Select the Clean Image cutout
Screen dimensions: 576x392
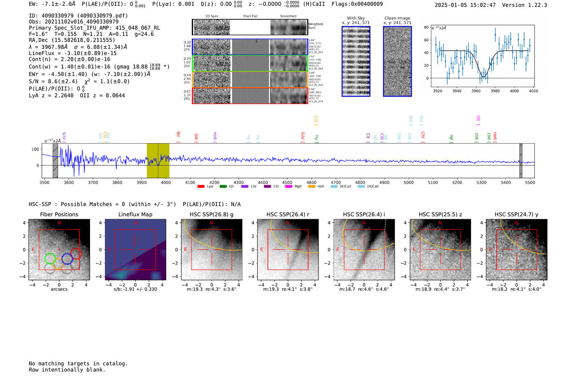pos(397,61)
